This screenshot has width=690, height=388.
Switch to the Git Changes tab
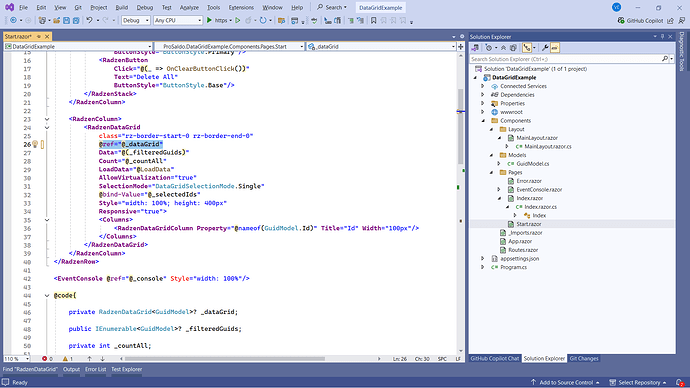[x=584, y=359]
